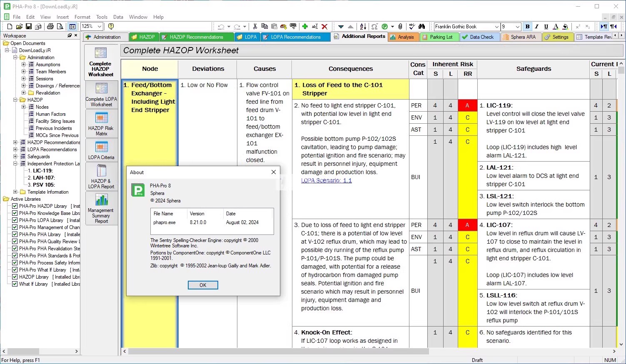Open the Tools menu

[x=102, y=17]
